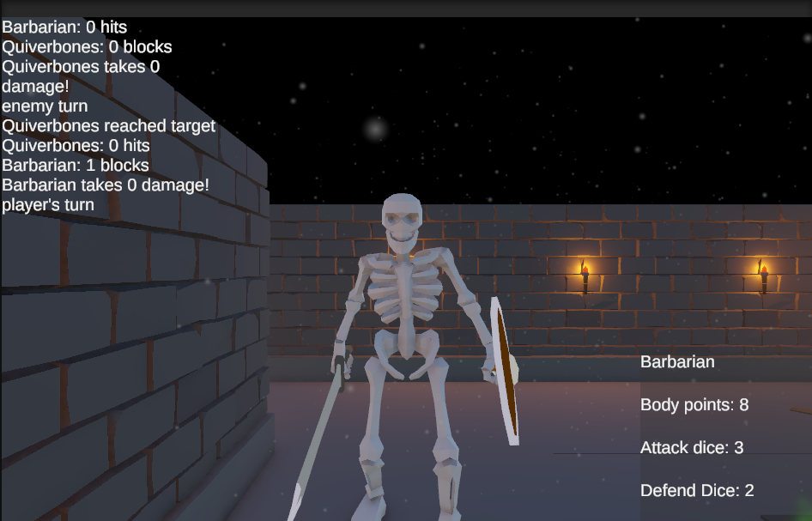Click the "Quiverbones: 0 hits" log line
This screenshot has width=812, height=521.
click(76, 146)
